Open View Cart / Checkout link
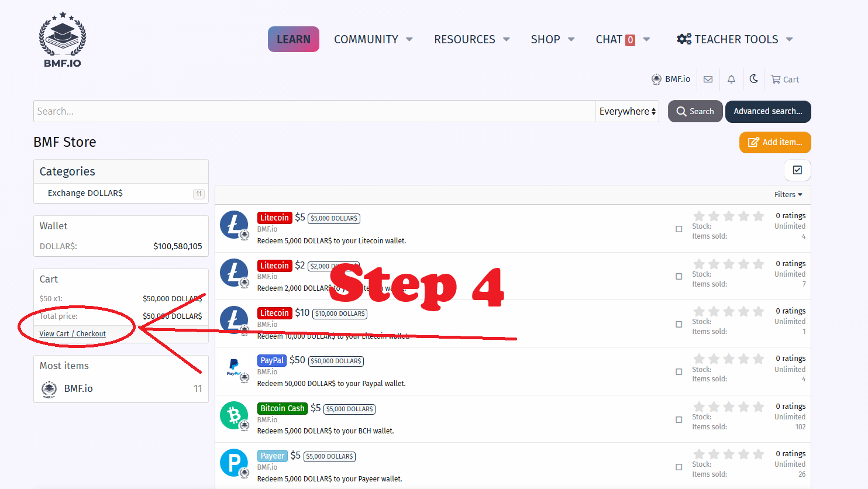Viewport: 868px width, 489px height. pos(73,334)
